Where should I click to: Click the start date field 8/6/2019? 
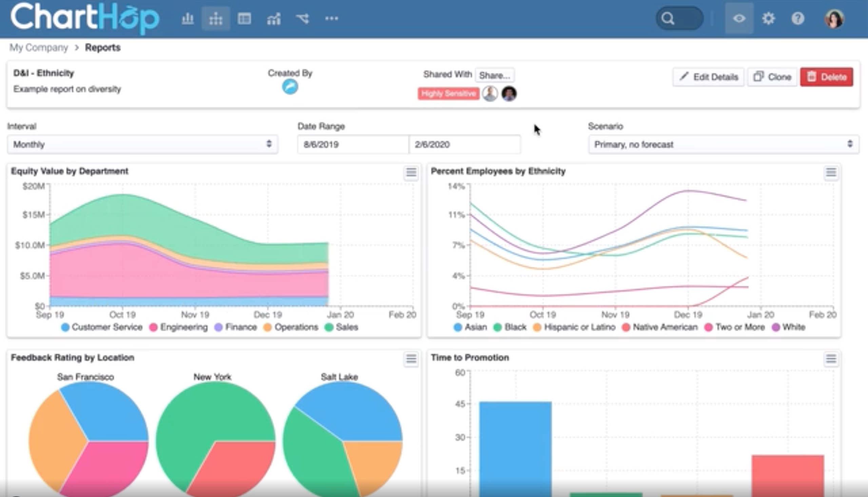click(x=353, y=144)
